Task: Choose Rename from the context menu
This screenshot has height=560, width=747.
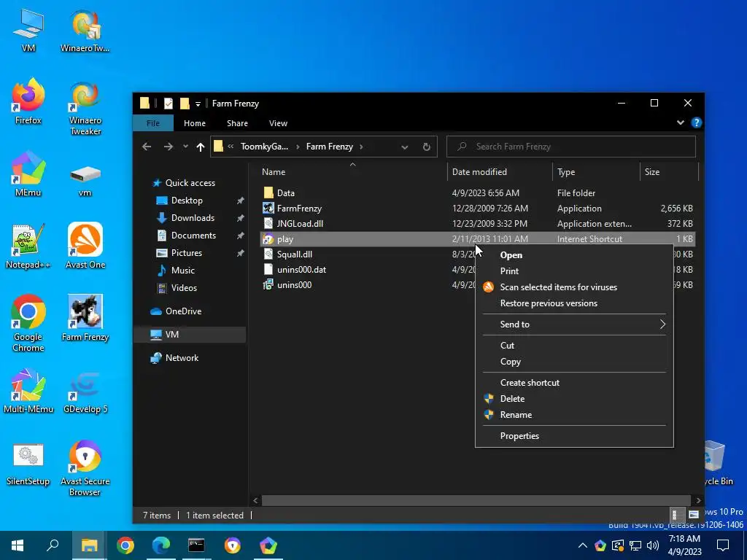Action: pos(574,415)
